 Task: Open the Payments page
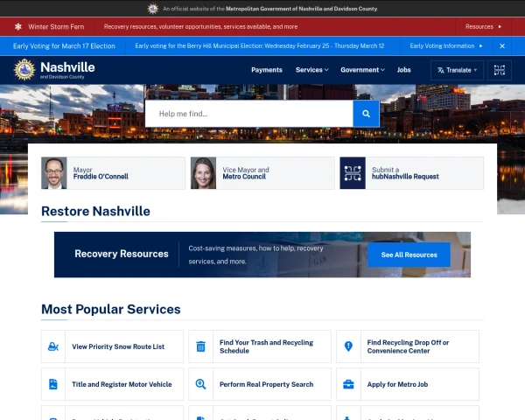(267, 70)
